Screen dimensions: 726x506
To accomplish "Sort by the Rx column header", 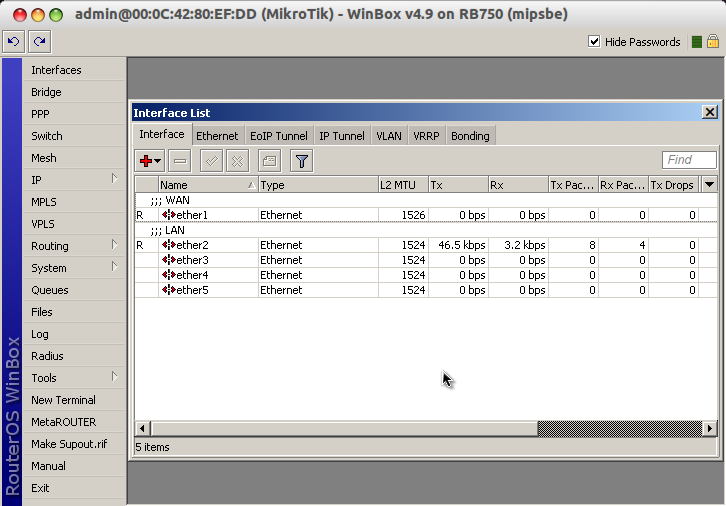I will tap(518, 185).
